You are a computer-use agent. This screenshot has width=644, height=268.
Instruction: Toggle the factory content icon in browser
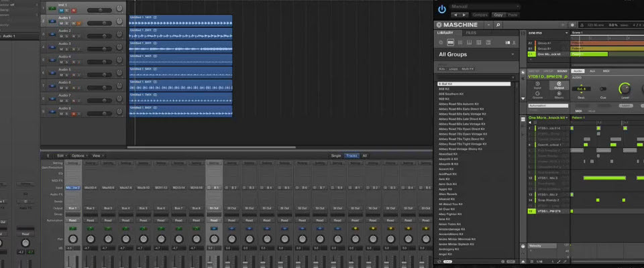coord(507,42)
